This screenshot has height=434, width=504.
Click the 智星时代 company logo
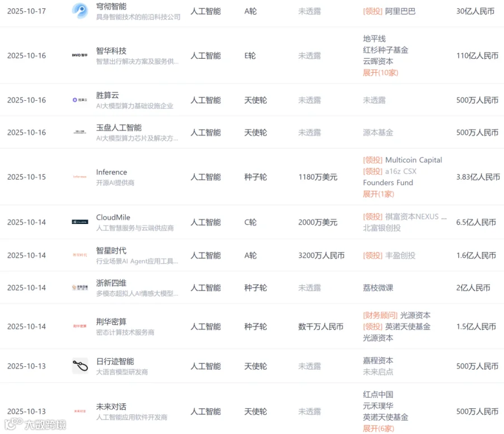tap(80, 255)
